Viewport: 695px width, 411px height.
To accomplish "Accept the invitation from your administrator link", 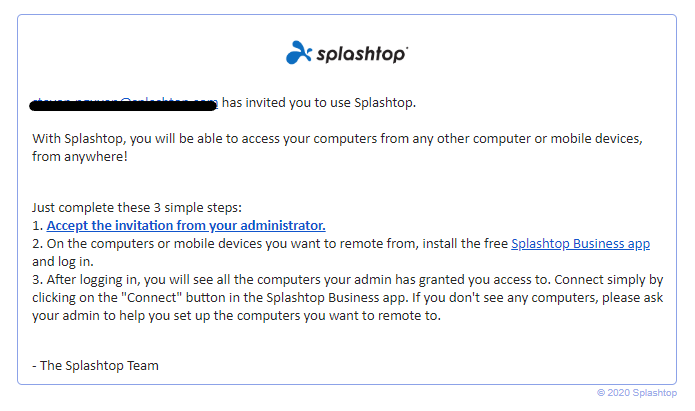I will pos(186,226).
